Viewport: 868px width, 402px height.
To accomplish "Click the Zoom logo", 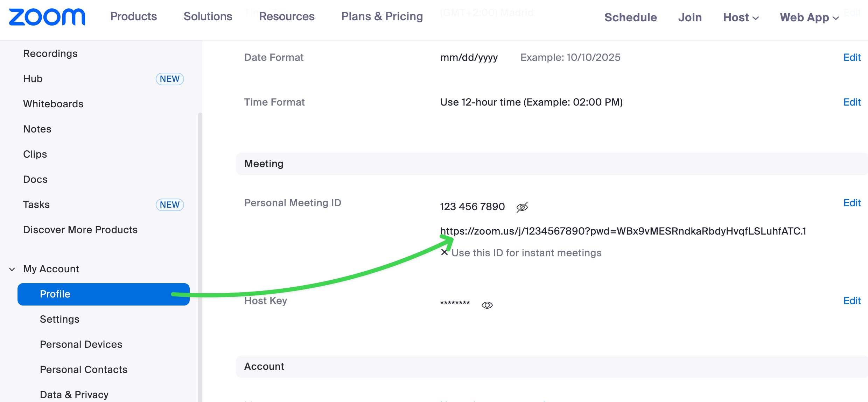I will pos(47,17).
